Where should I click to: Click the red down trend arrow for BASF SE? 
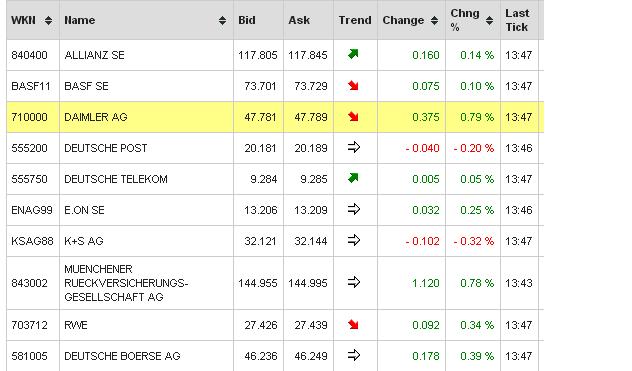[353, 85]
